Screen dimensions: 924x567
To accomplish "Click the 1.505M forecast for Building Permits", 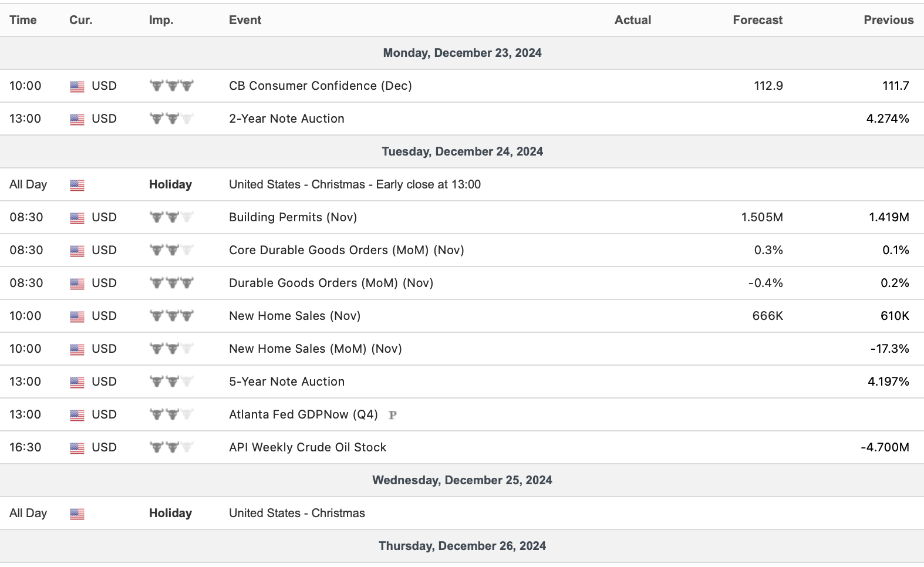I will 761,217.
